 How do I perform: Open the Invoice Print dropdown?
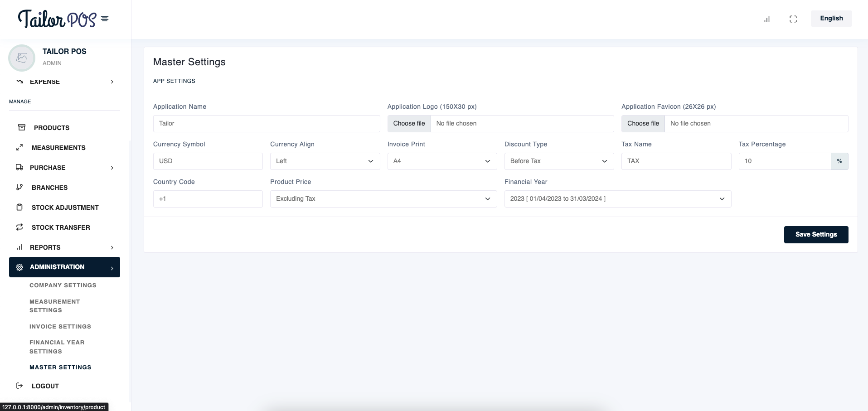pos(441,161)
